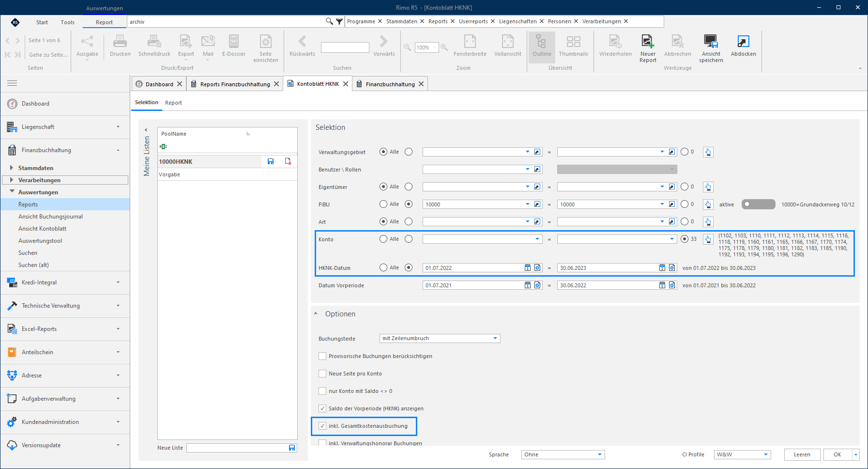Click the Leeren button
868x469 pixels.
[802, 454]
